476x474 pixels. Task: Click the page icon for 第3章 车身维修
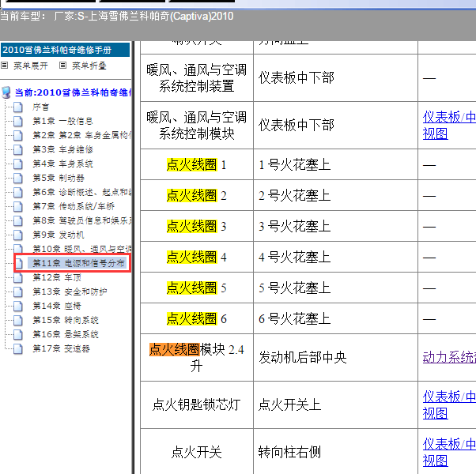tap(18, 149)
